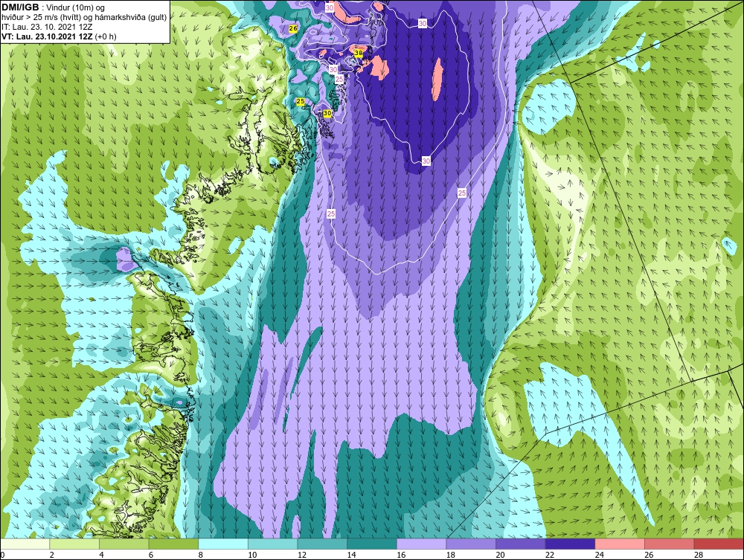Pick the 10–12 m/s turquoise swatch
This screenshot has height=560, width=744.
point(273,544)
